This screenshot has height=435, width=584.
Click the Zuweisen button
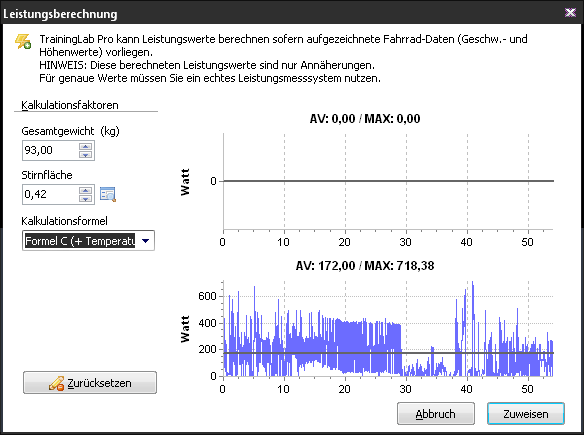[526, 413]
